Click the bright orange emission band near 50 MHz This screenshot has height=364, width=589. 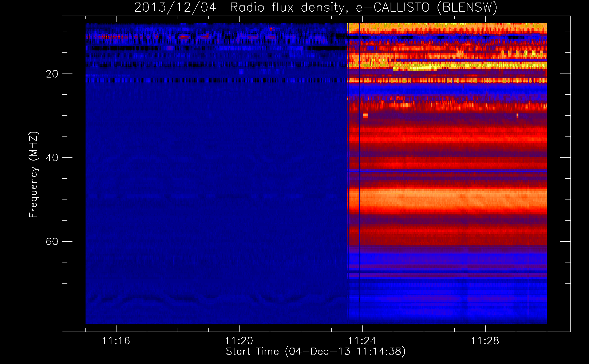(x=448, y=199)
